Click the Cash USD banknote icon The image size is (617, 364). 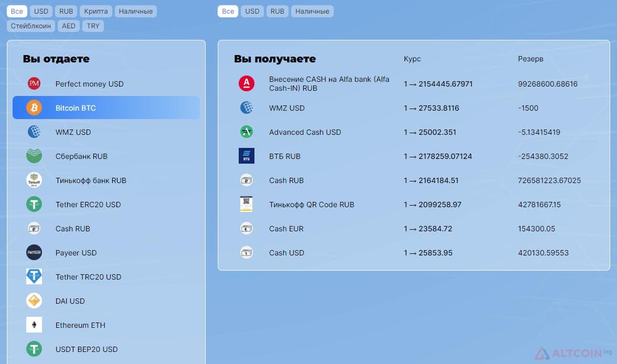(x=247, y=252)
